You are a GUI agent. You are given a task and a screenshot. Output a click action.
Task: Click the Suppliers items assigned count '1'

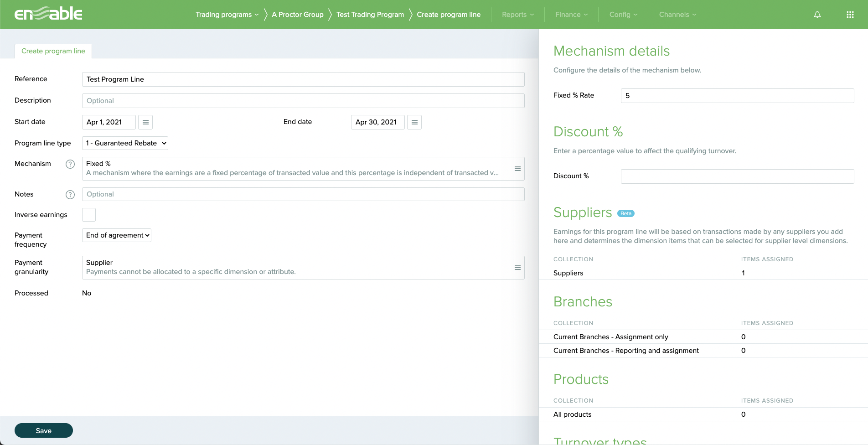tap(743, 273)
